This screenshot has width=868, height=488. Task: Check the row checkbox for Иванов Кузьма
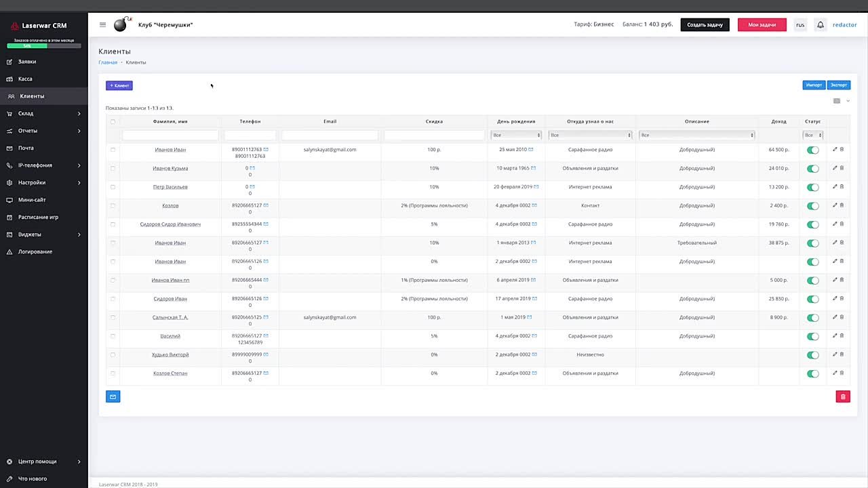113,168
